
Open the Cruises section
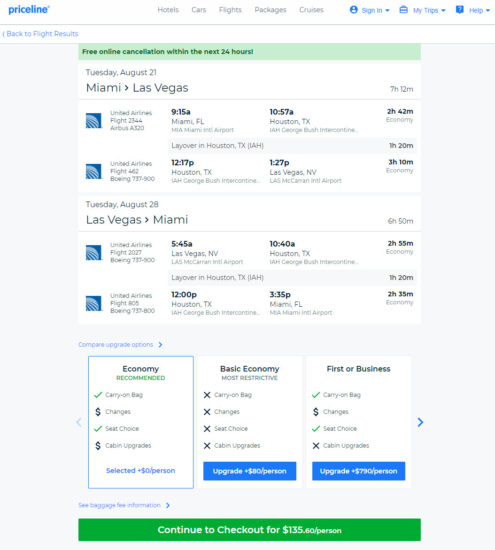(311, 10)
